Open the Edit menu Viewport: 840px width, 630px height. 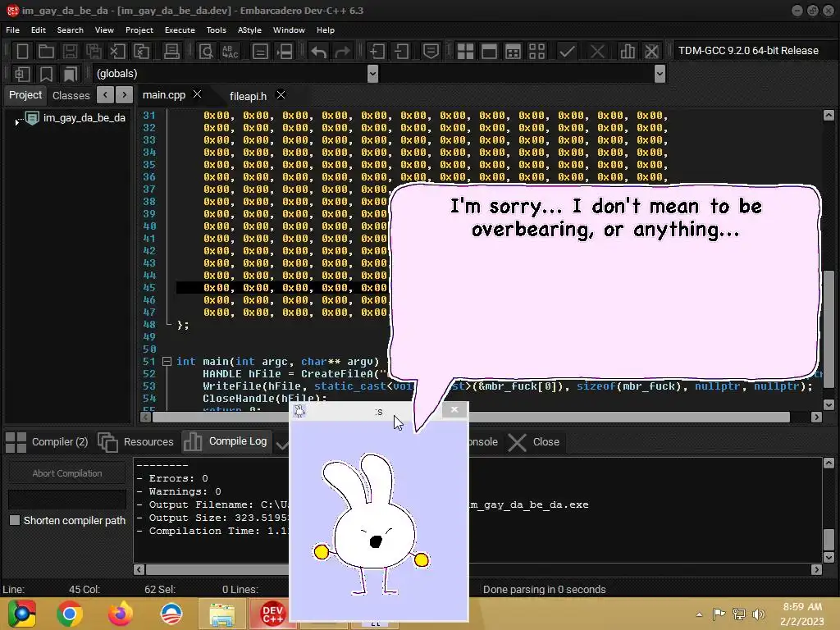[x=39, y=30]
